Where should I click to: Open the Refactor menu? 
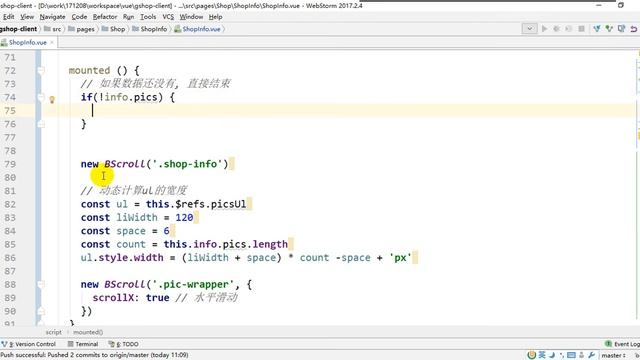(105, 17)
